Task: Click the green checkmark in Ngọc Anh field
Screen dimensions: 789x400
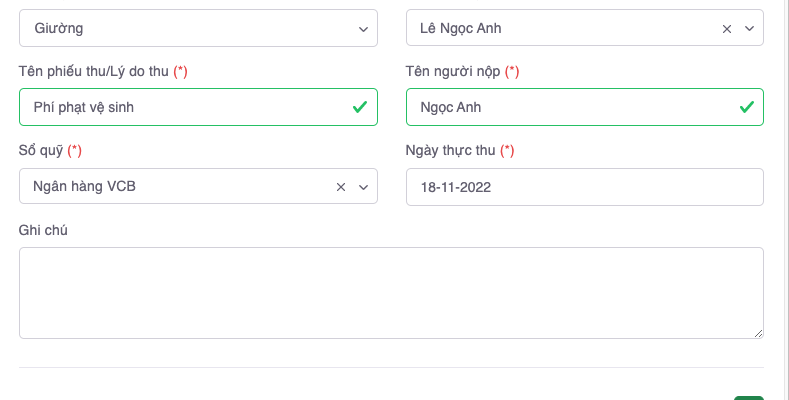Action: pyautogui.click(x=745, y=107)
